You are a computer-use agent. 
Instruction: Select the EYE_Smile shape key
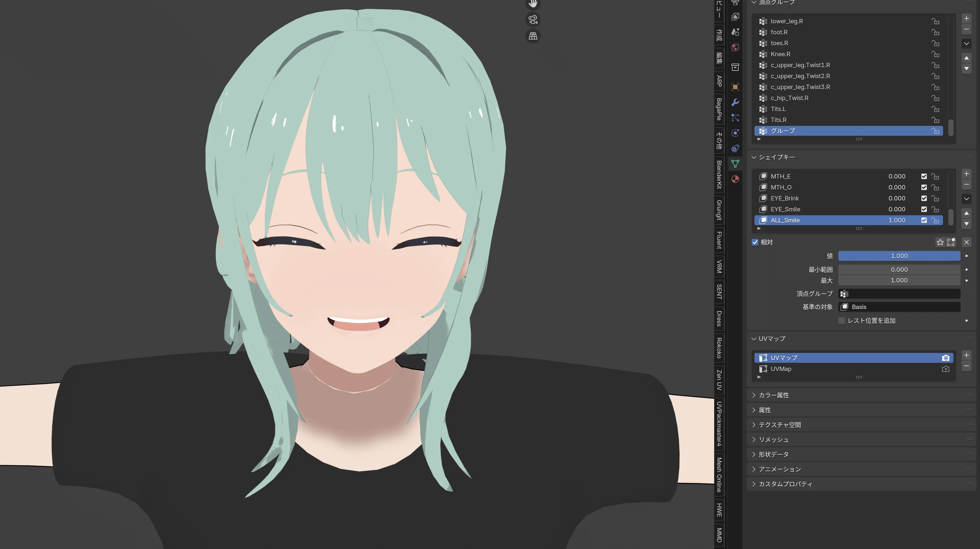(x=785, y=210)
